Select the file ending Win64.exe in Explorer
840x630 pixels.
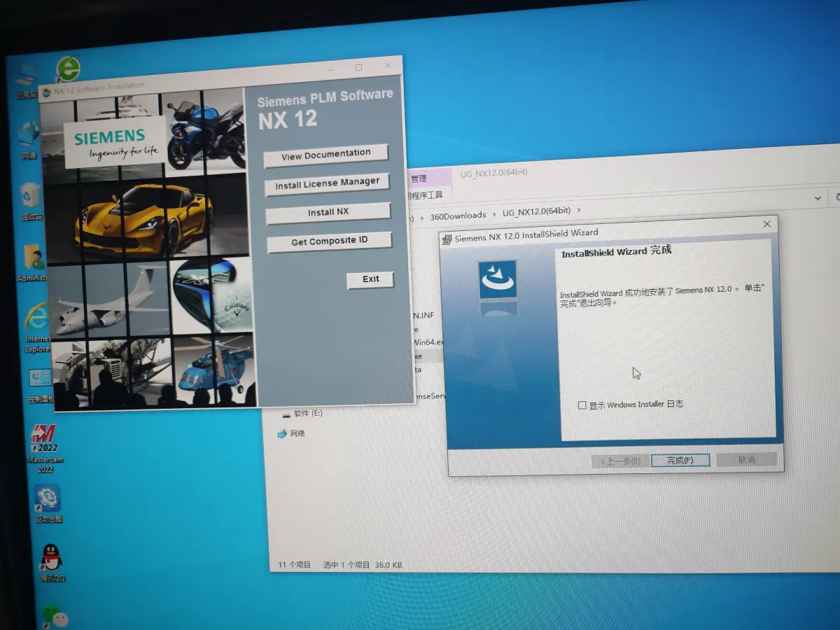click(x=428, y=342)
